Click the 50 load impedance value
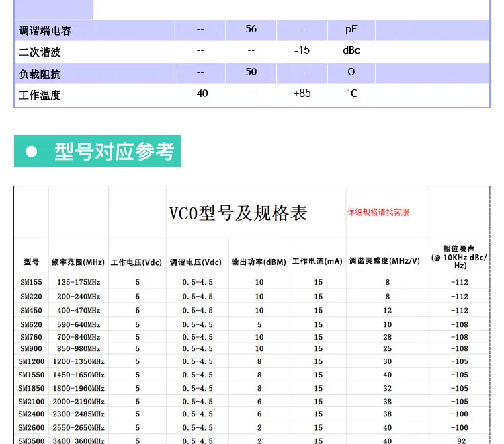504x444 pixels. [251, 72]
